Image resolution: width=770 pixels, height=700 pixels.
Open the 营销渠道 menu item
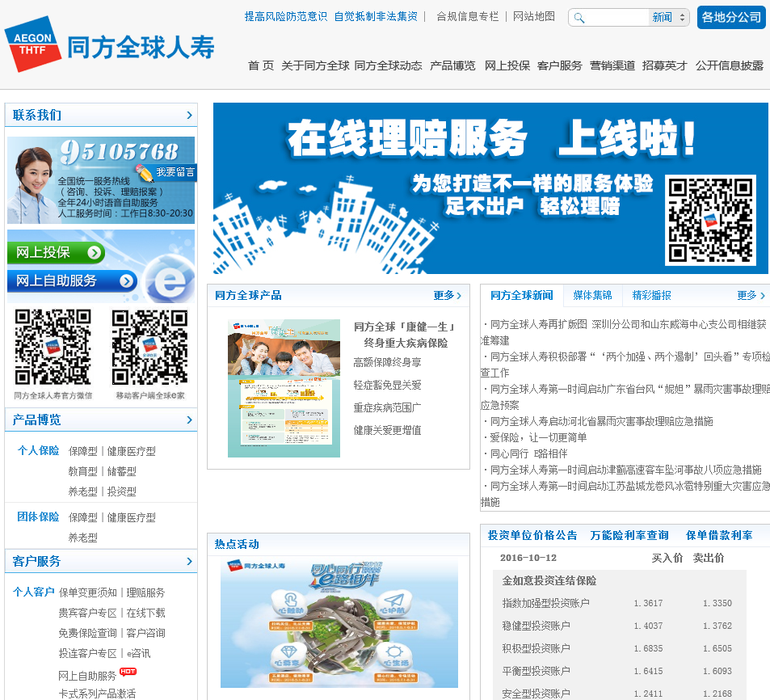click(612, 65)
